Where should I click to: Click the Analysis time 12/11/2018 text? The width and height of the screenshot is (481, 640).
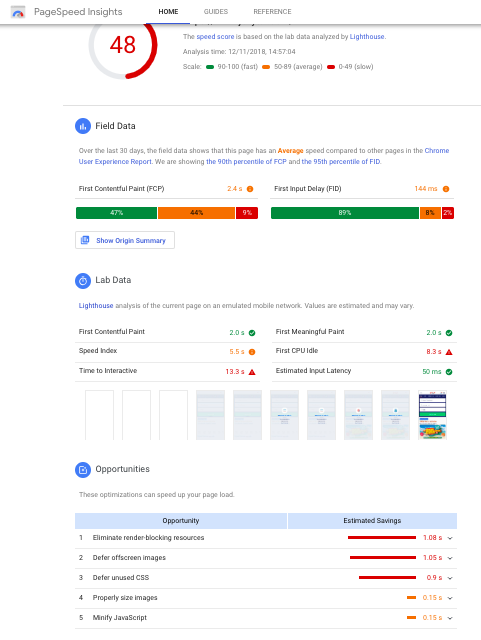(x=239, y=52)
